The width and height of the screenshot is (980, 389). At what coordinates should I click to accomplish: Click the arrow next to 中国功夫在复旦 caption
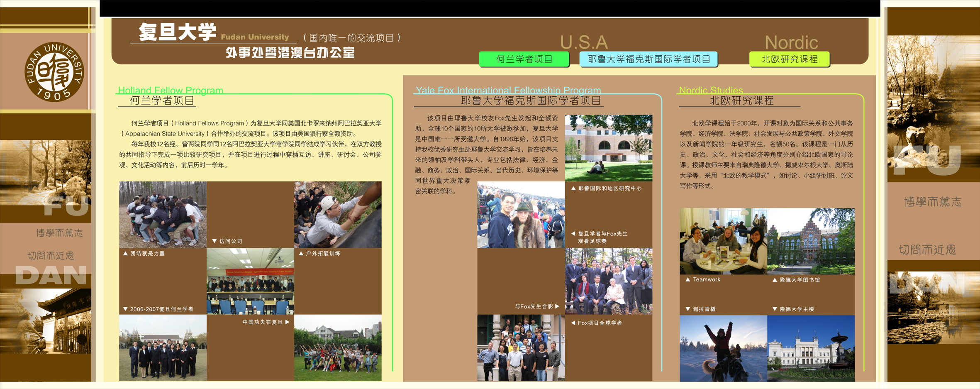[x=287, y=322]
